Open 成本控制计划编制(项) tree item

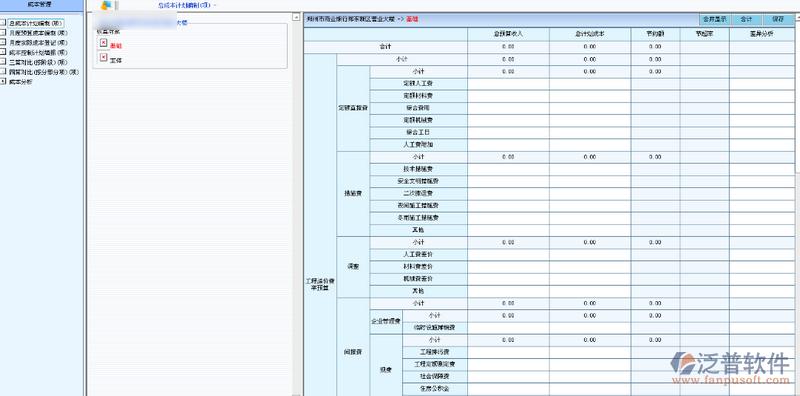[38, 52]
